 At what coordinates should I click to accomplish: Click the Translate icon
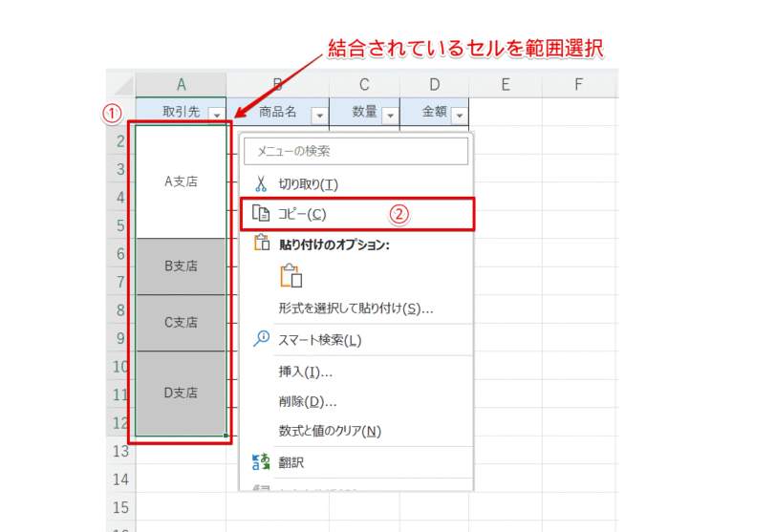coord(261,461)
